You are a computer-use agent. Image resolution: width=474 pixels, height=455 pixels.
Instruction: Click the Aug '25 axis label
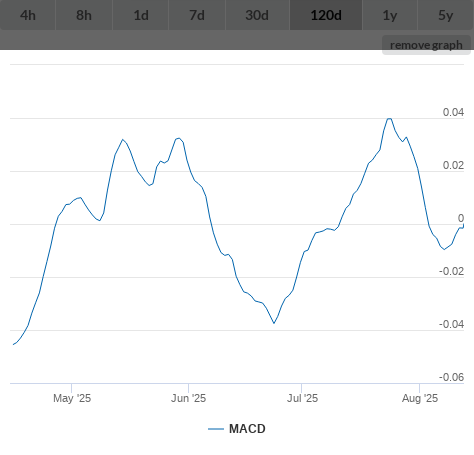[420, 398]
